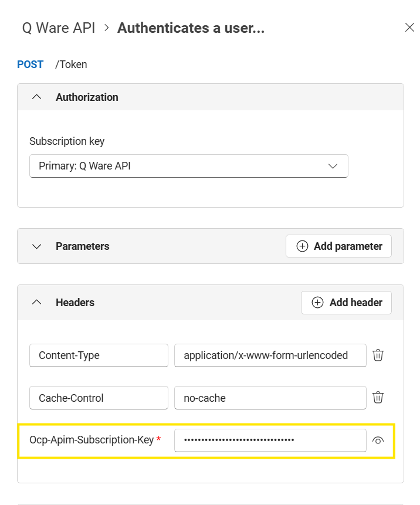Click the Headers section title
Viewport: 420px width, 505px height.
pyautogui.click(x=75, y=303)
